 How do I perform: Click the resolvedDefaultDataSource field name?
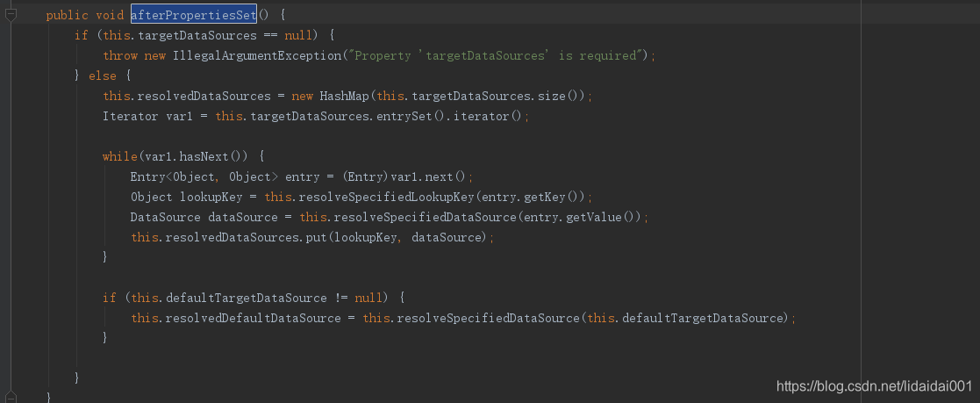click(x=254, y=318)
